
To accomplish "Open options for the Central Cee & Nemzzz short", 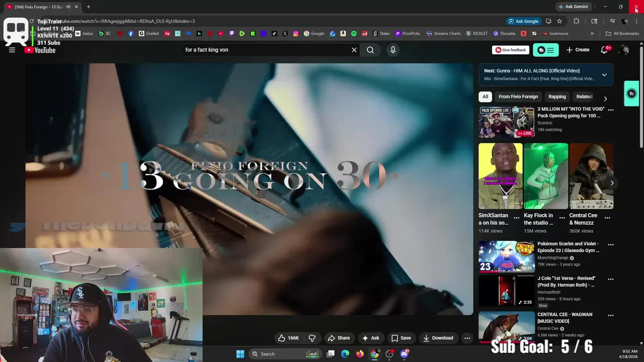I will click(607, 218).
